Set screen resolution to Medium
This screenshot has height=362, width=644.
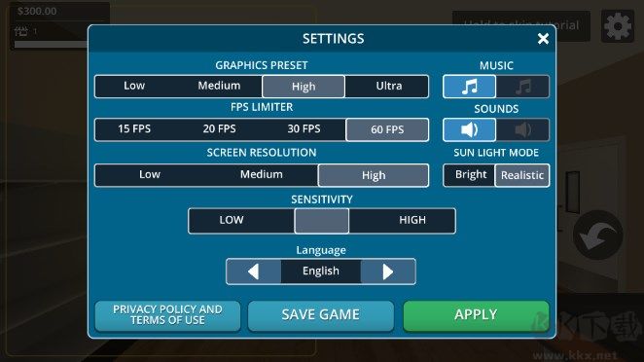pyautogui.click(x=262, y=174)
